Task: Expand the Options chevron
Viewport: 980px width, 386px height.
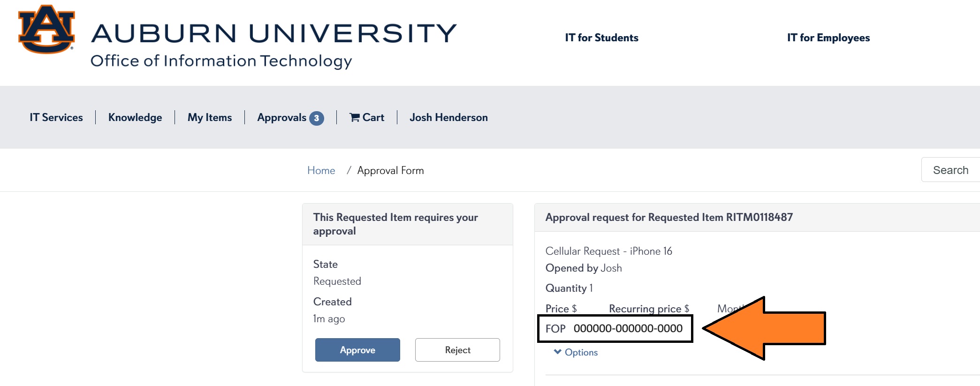Action: (x=558, y=352)
